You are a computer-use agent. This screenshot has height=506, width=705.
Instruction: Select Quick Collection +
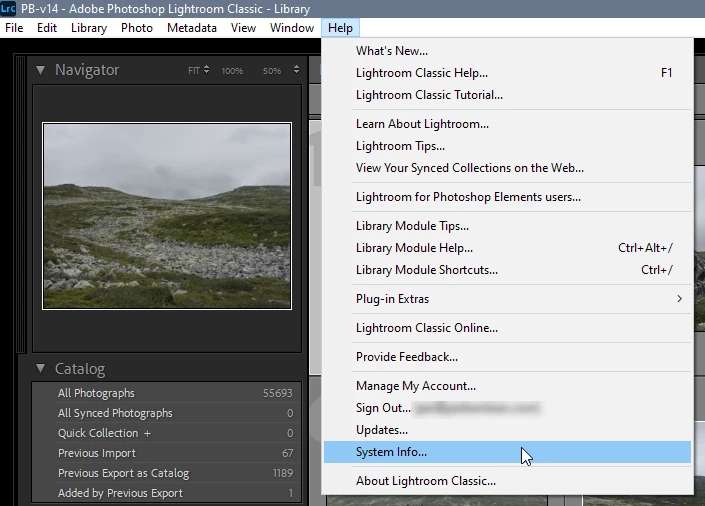(x=167, y=433)
